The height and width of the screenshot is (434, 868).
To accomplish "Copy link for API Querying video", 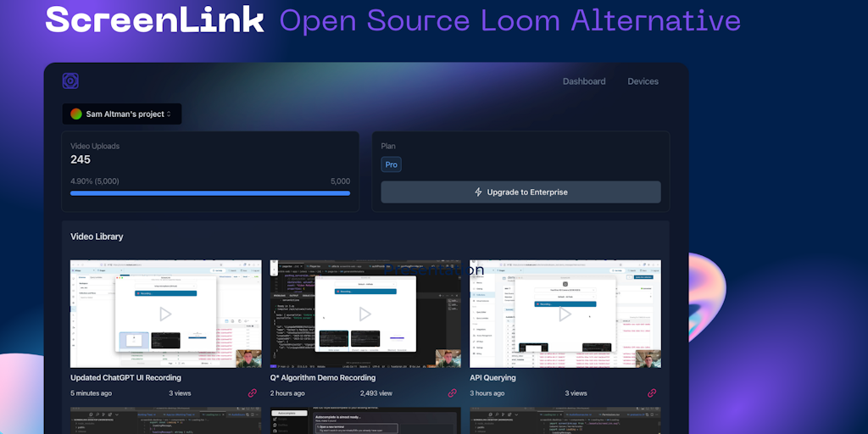I will [652, 393].
